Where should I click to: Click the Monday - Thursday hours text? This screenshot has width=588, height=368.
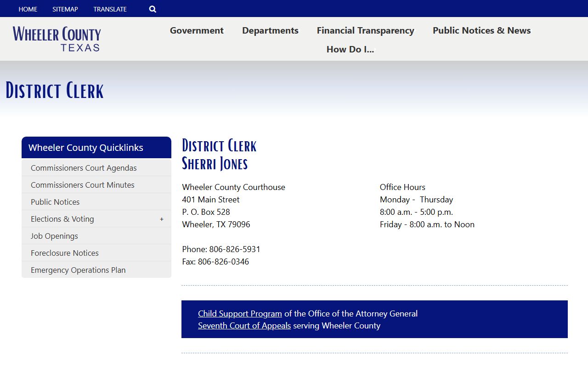pyautogui.click(x=416, y=200)
